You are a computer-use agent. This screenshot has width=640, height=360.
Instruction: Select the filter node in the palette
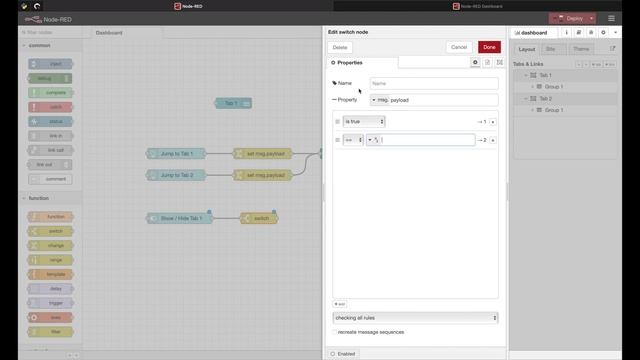[x=50, y=332]
